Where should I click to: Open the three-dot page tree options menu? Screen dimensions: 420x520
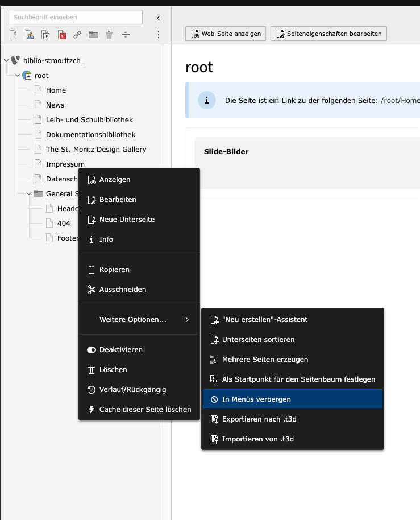159,35
